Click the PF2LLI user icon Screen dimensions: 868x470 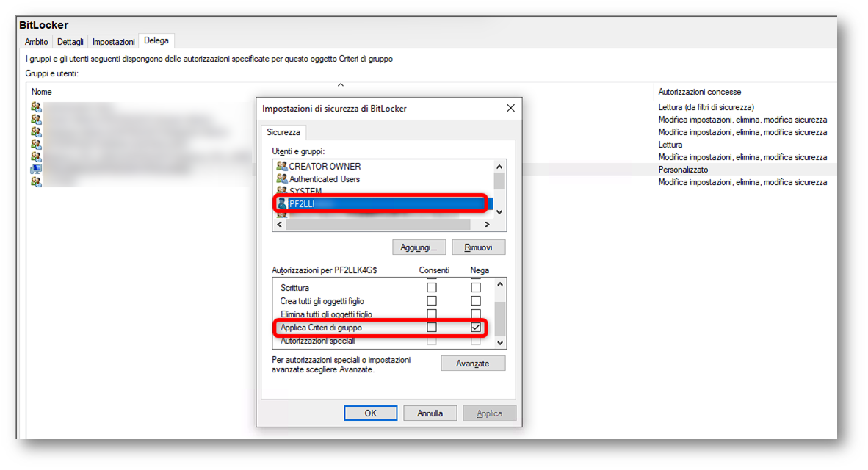point(282,203)
